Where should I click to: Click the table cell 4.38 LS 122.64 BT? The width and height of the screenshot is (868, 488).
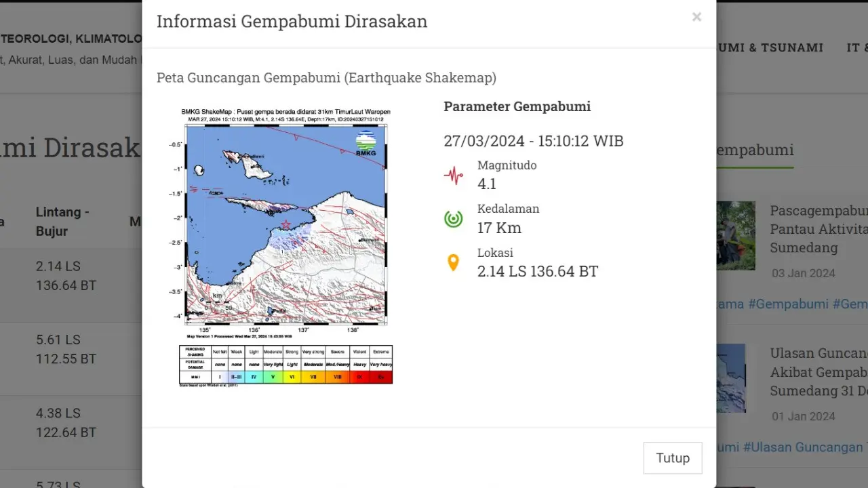point(66,422)
